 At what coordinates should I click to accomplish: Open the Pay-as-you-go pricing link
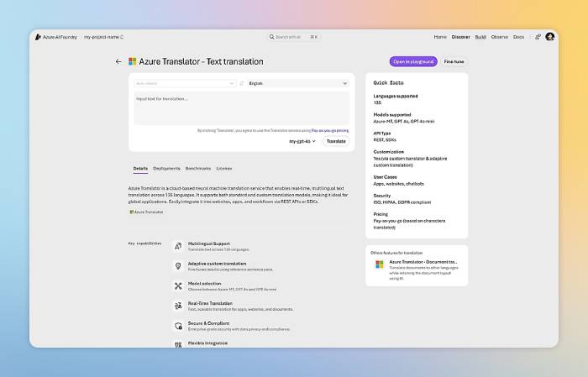click(x=330, y=130)
